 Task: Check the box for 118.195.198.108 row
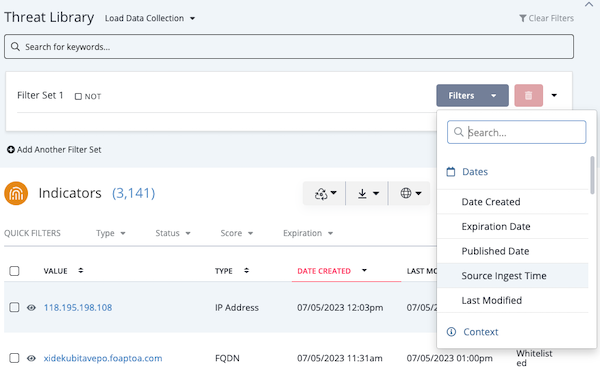point(14,307)
